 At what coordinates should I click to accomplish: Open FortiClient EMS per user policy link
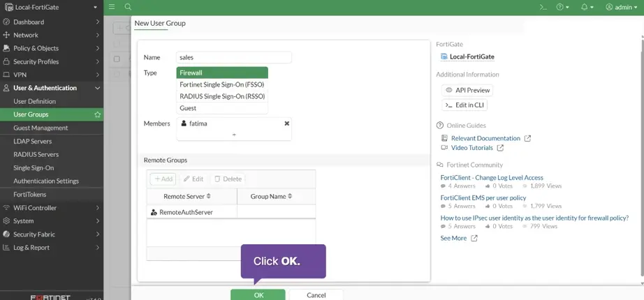[483, 198]
